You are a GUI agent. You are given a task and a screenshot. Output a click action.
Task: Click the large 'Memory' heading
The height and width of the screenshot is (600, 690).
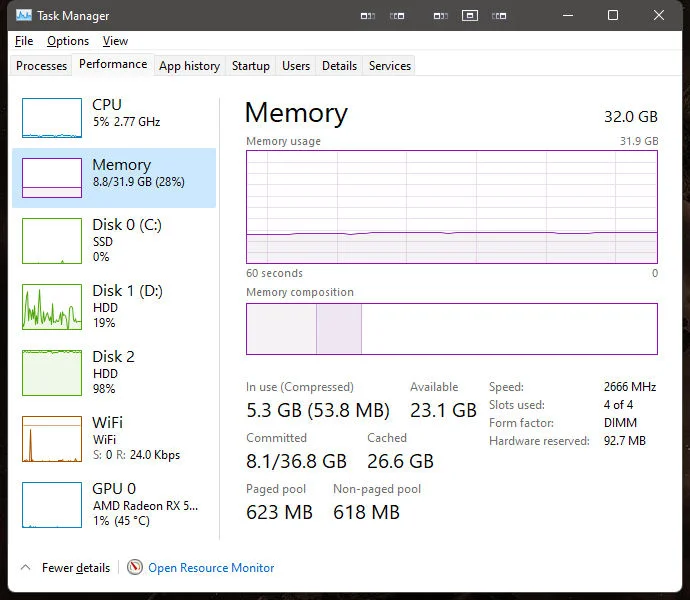296,113
